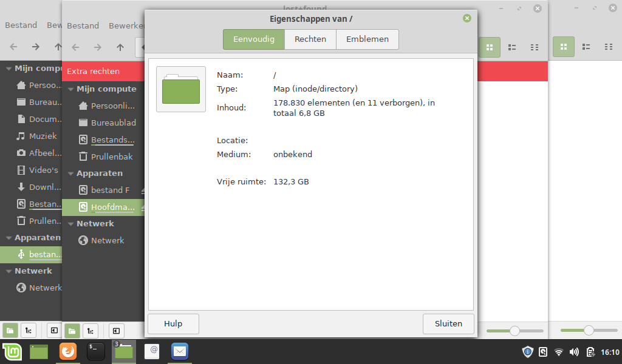Viewport: 622px width, 364px height.
Task: Open the Thunderbird mail taskbar icon
Action: [x=179, y=351]
